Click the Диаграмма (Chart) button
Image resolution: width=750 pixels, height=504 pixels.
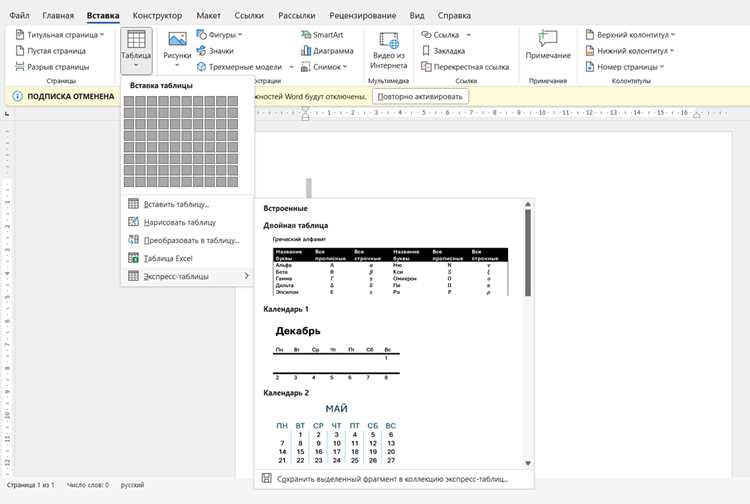327,51
